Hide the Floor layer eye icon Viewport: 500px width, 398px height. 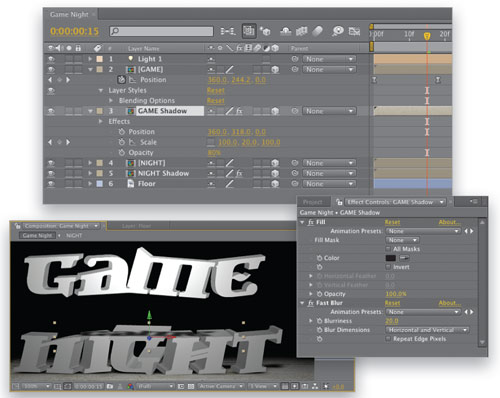click(x=51, y=184)
